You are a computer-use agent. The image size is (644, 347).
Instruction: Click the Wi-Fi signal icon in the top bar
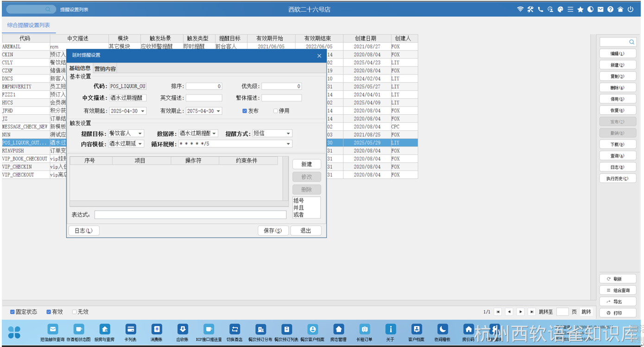[x=520, y=9]
